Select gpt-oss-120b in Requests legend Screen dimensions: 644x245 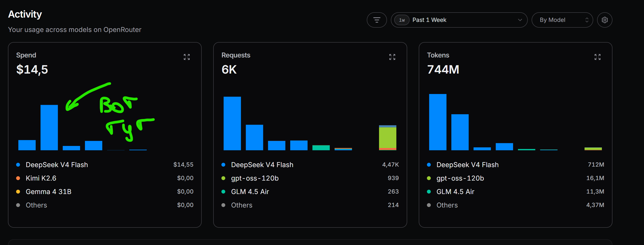(x=310, y=178)
